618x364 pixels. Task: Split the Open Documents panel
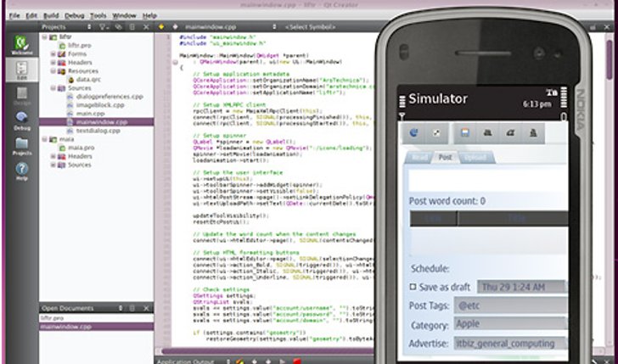(x=132, y=308)
